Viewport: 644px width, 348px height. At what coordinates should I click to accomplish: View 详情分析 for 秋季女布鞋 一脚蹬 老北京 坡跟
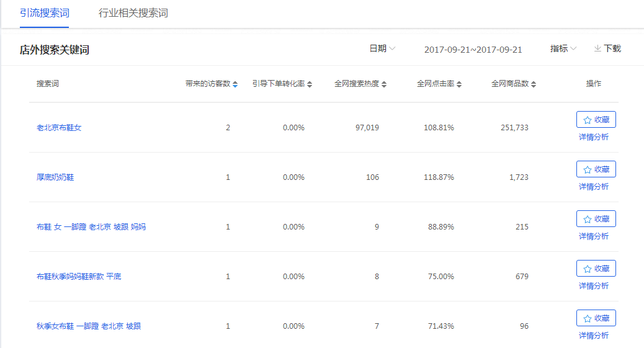pyautogui.click(x=594, y=336)
